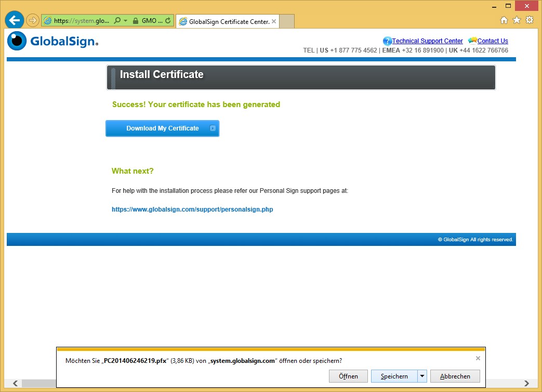Click the 'Install Certificate' heading text

coord(162,74)
